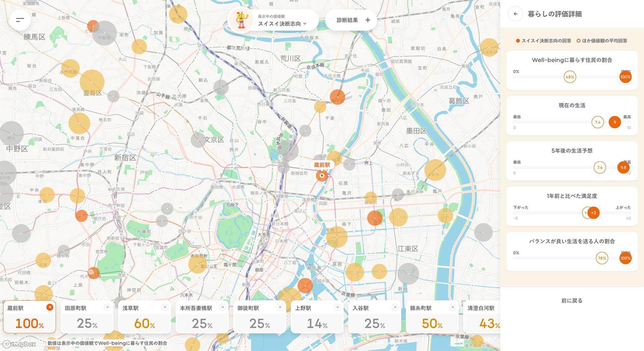The width and height of the screenshot is (644, 351).
Task: Click the 蔵前駅 marker on the map
Action: (322, 175)
